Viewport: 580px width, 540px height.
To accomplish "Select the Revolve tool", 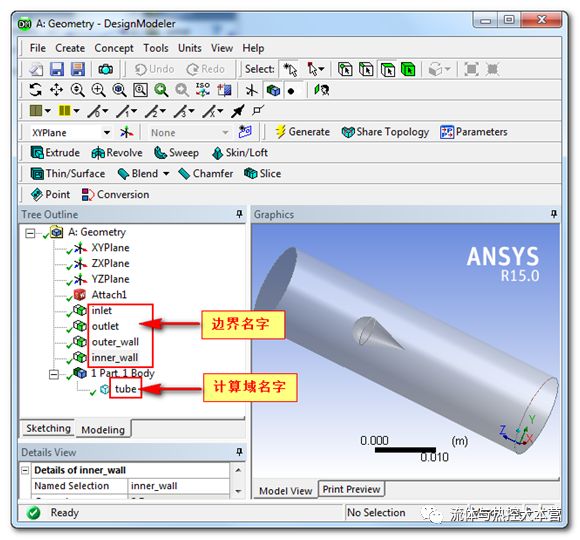I will (117, 153).
